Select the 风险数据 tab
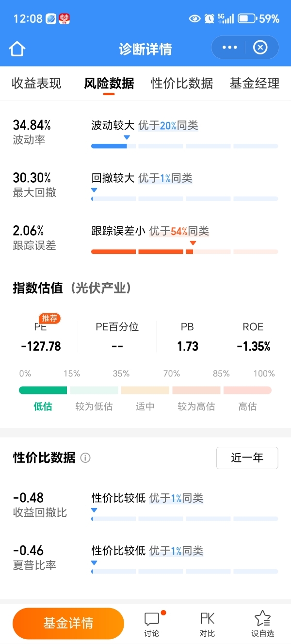The height and width of the screenshot is (644, 291). [x=109, y=84]
